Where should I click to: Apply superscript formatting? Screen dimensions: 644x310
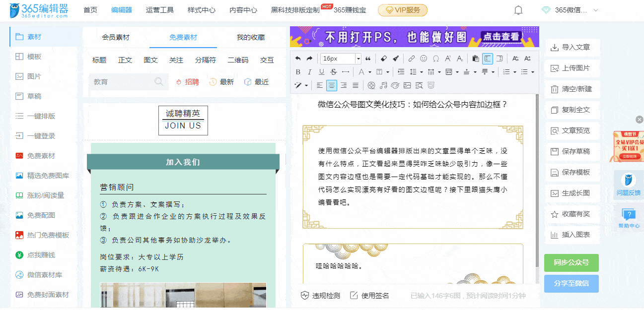click(x=448, y=59)
